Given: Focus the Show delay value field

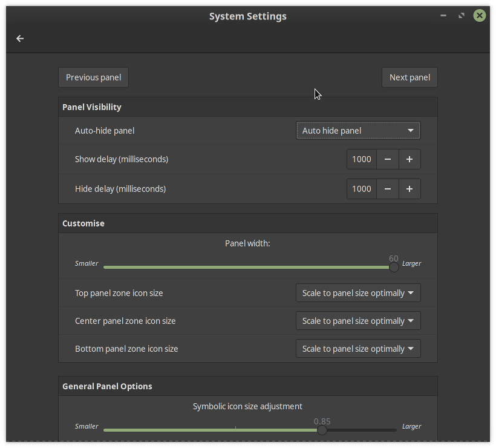Looking at the screenshot, I should 362,159.
